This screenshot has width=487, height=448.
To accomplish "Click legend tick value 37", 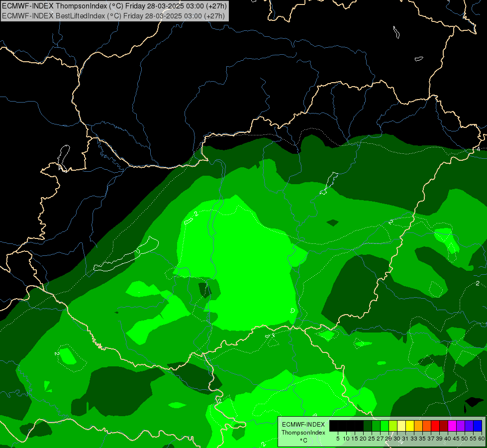I will pyautogui.click(x=431, y=439).
